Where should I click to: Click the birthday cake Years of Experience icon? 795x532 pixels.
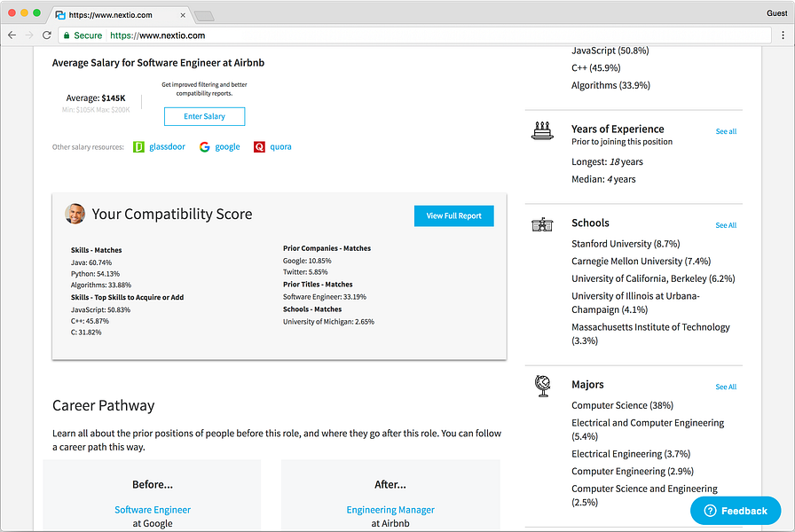[x=542, y=130]
